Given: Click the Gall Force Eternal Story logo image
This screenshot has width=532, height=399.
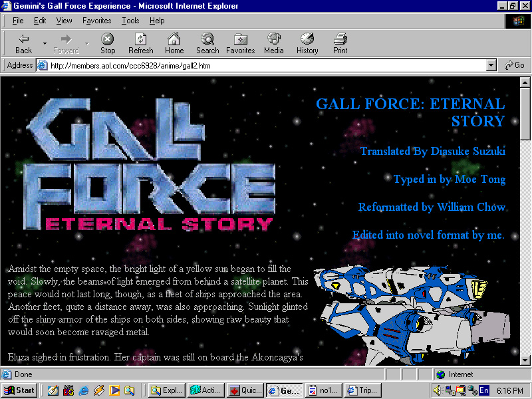Looking at the screenshot, I should click(x=149, y=164).
